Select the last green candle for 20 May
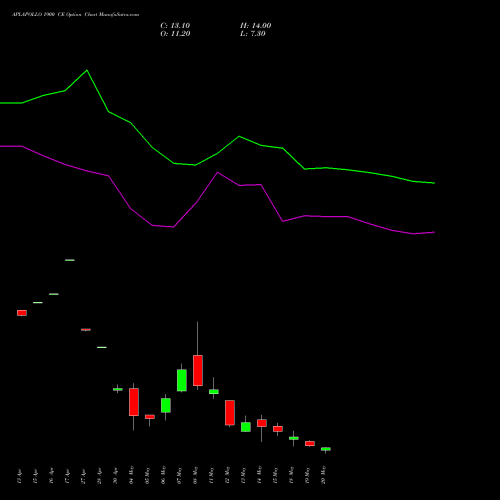Screen dimensions: 500x500 point(326,449)
